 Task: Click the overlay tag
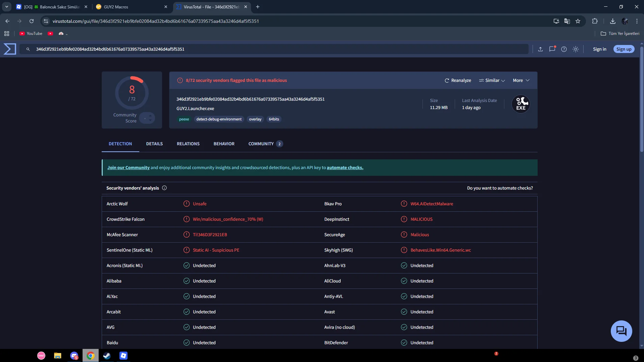255,119
